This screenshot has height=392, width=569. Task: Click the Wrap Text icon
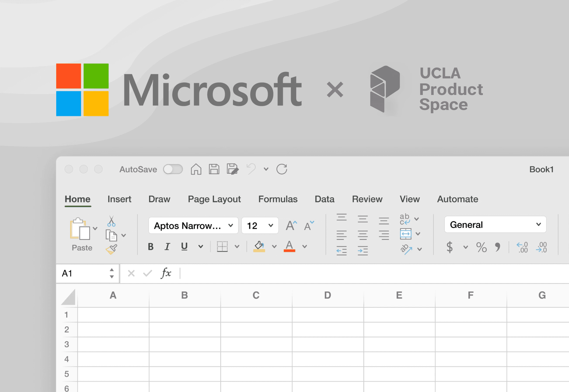(405, 219)
